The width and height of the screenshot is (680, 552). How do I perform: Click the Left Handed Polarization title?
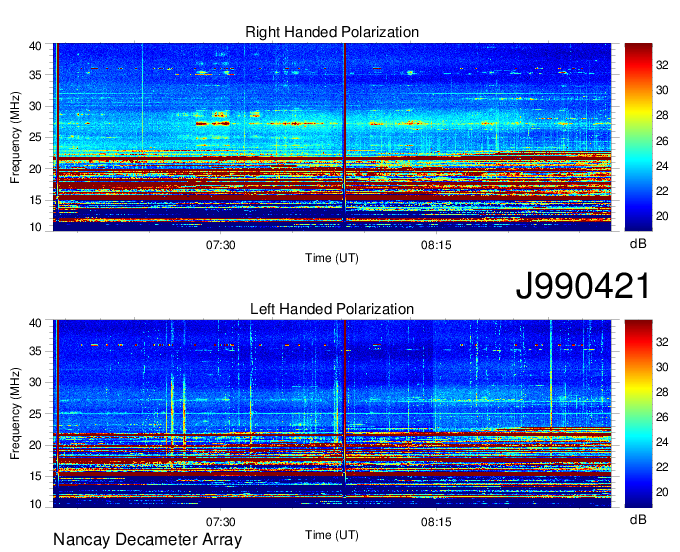tap(332, 309)
